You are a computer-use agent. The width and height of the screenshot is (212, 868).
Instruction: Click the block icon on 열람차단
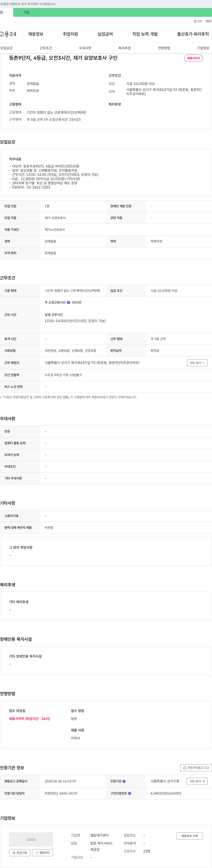pos(37,853)
